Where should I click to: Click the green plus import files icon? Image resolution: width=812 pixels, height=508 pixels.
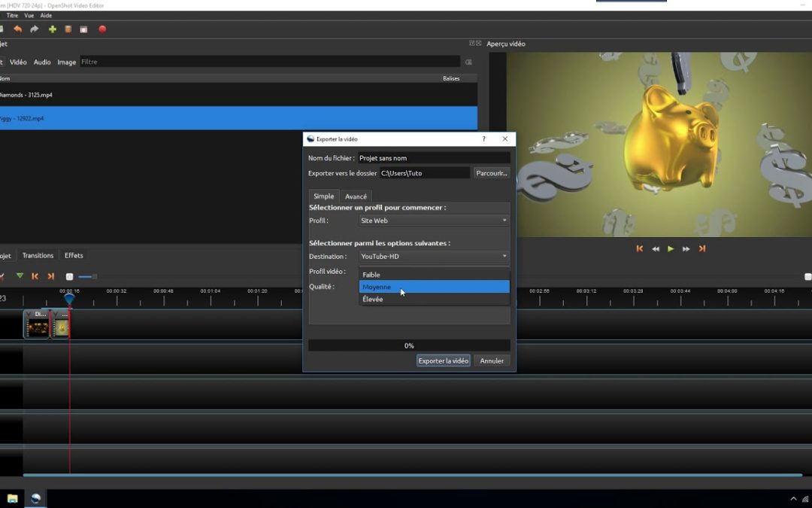[x=52, y=29]
